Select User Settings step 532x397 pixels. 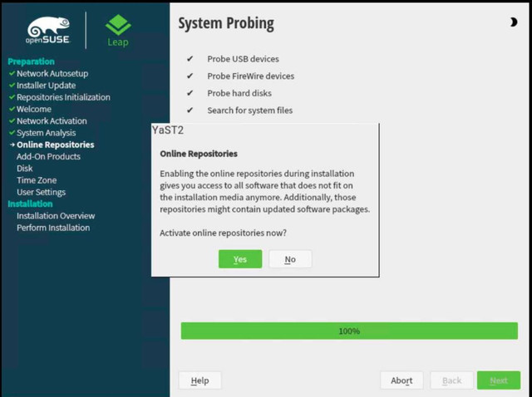41,192
